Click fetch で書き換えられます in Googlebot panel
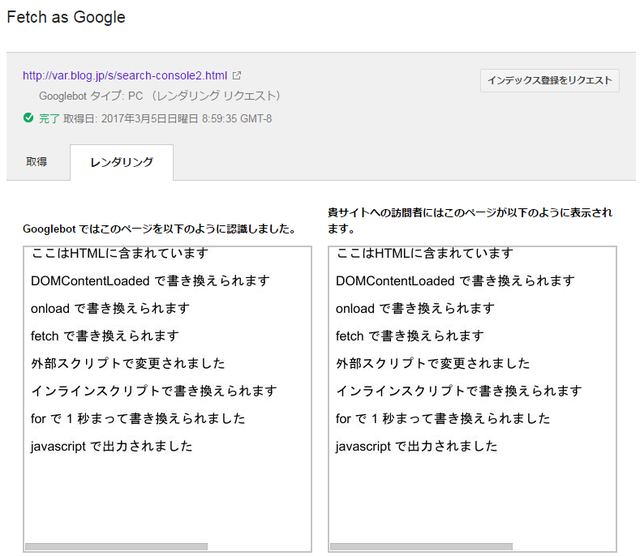640x556 pixels. click(105, 336)
